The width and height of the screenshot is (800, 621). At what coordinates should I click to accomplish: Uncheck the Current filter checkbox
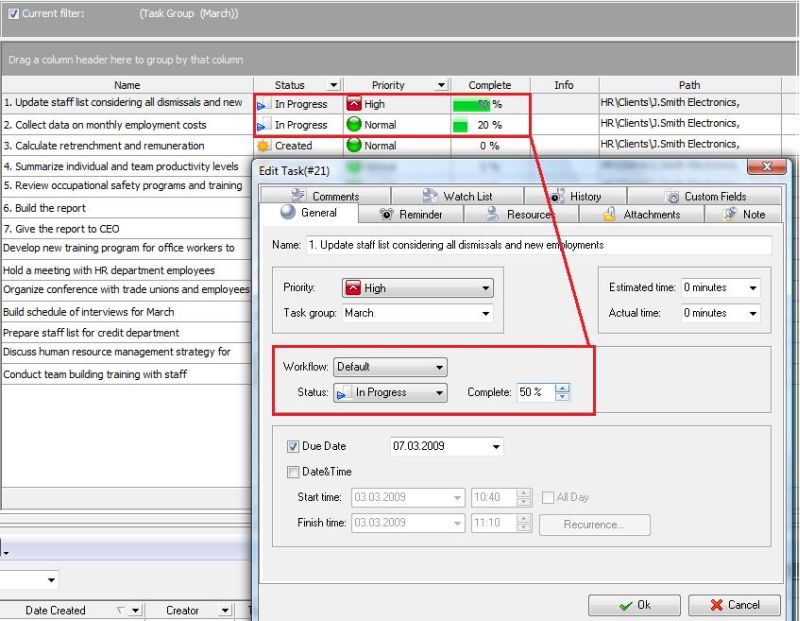13,14
